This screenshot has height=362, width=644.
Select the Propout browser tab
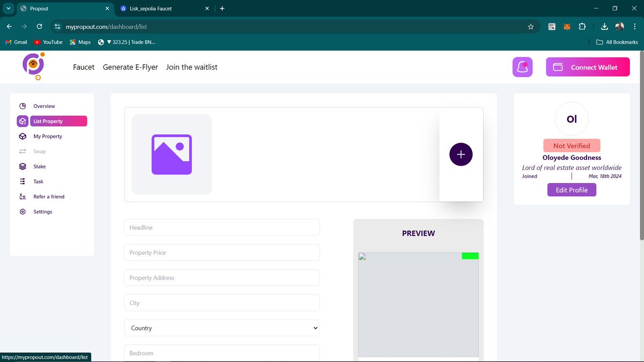coord(64,9)
